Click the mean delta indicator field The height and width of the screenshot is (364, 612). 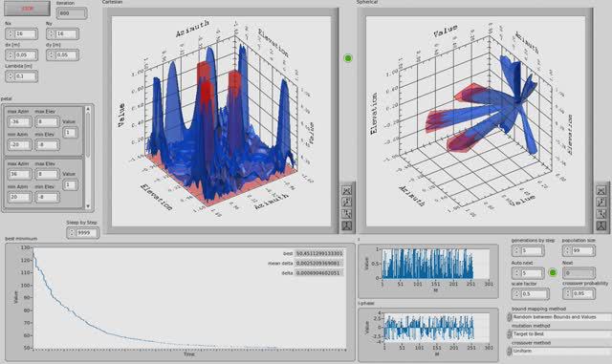click(x=318, y=264)
